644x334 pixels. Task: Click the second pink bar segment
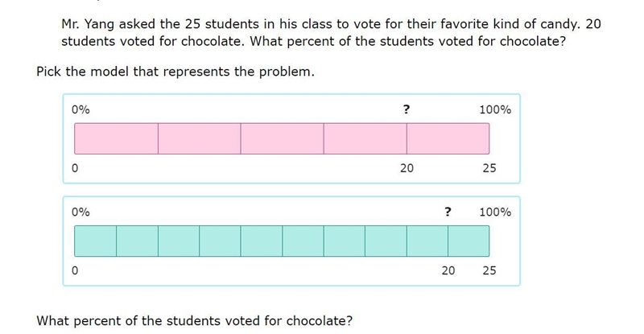tap(199, 139)
